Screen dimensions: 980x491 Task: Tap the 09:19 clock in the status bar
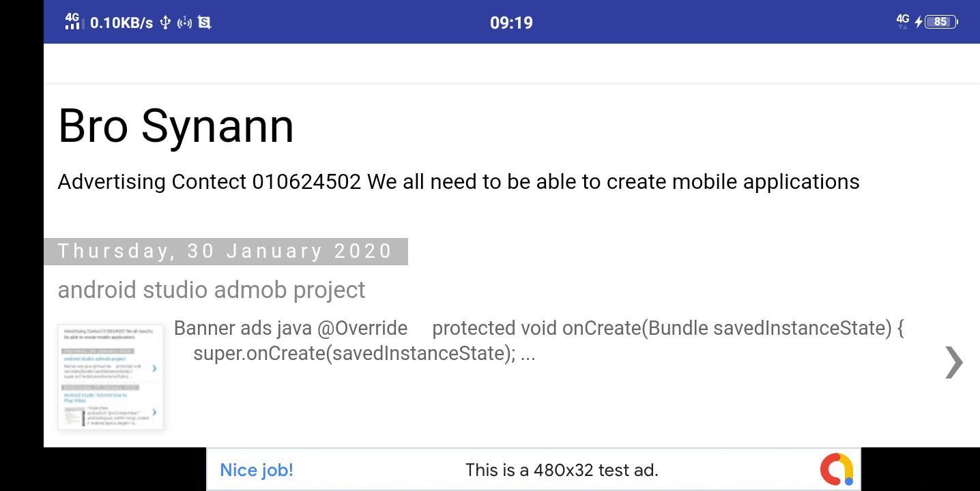point(511,23)
